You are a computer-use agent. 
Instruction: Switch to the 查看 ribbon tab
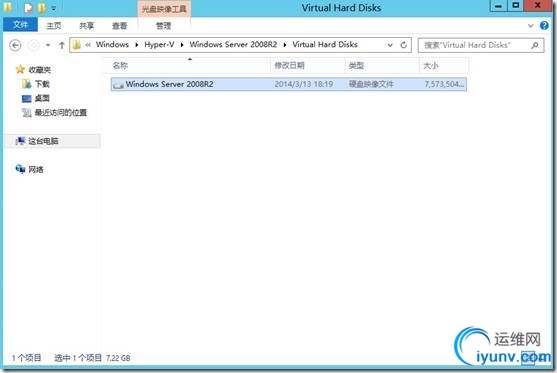(x=119, y=26)
